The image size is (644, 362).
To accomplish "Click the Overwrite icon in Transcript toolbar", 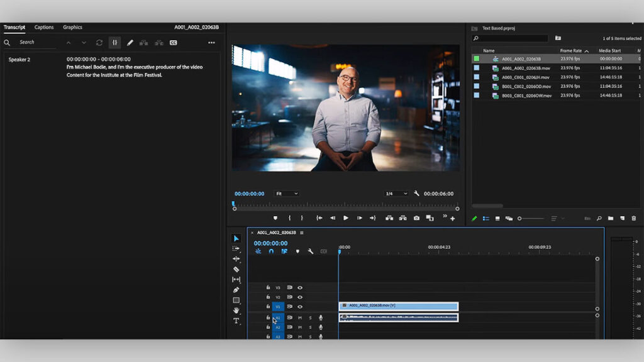I will [x=159, y=43].
